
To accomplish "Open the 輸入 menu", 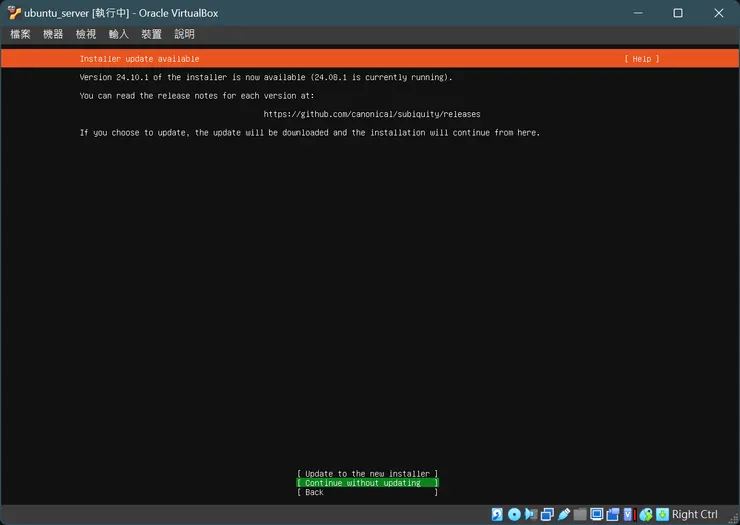I will pyautogui.click(x=118, y=34).
